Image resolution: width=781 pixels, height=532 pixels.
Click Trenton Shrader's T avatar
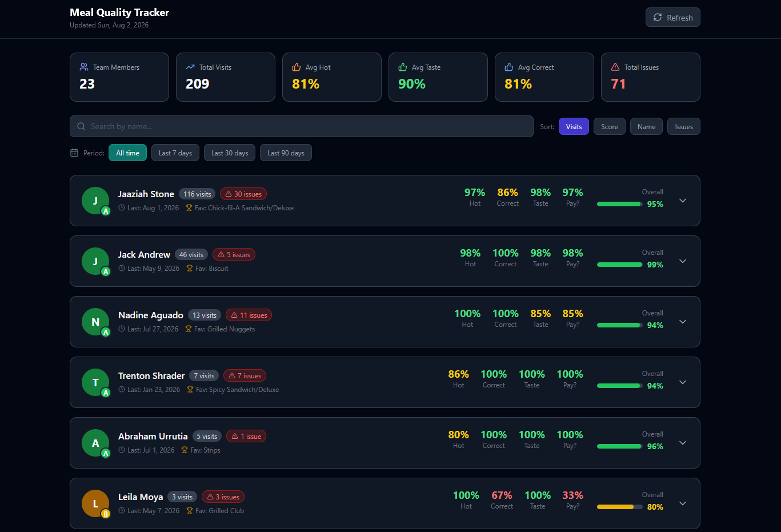pyautogui.click(x=95, y=382)
